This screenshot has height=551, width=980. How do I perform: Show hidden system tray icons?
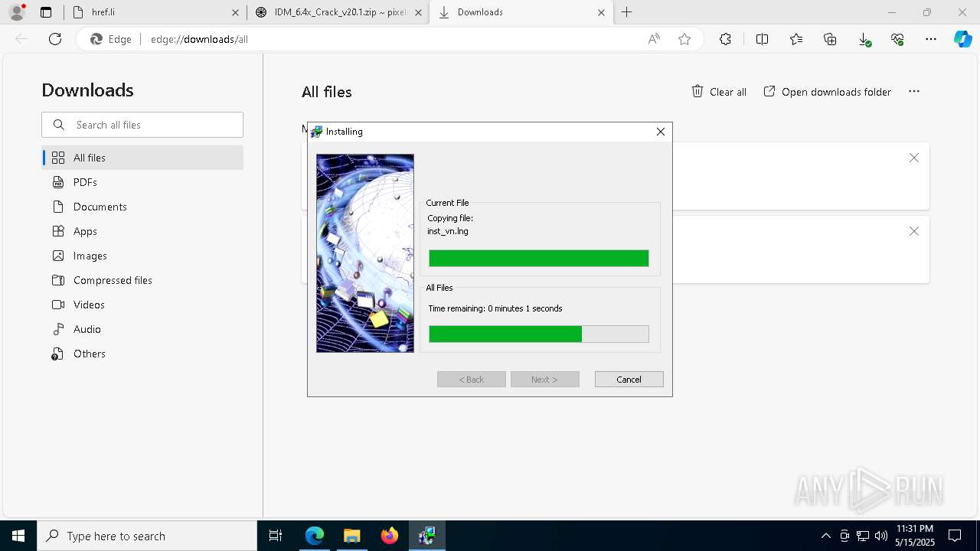tap(825, 536)
